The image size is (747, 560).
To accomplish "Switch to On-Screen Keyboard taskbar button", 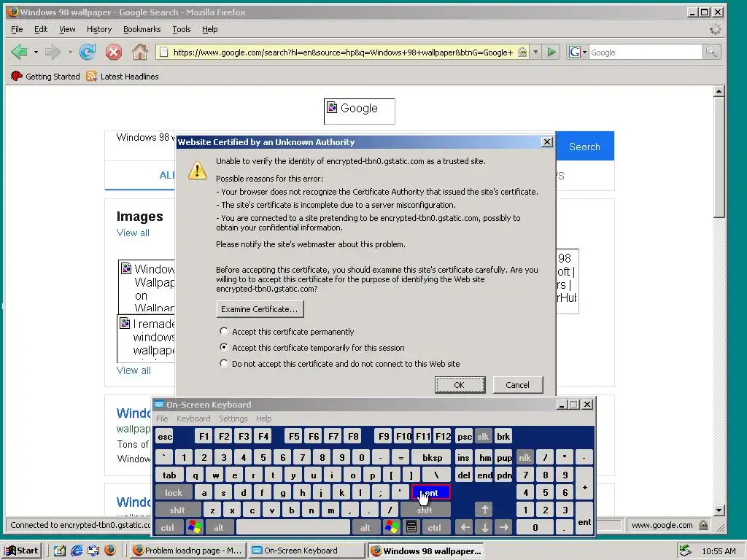I will 307,551.
